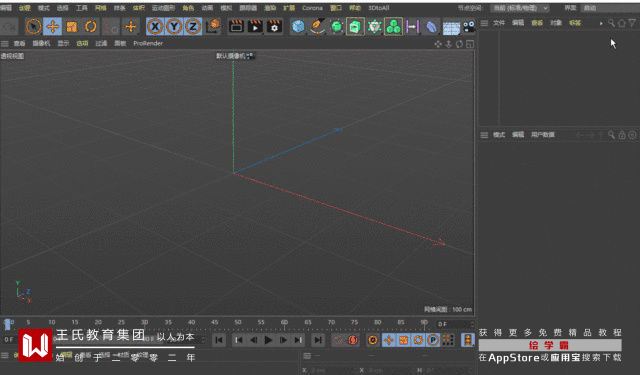This screenshot has width=640, height=375.
Task: Click Render to Picture Viewer icon
Action: coord(255,27)
